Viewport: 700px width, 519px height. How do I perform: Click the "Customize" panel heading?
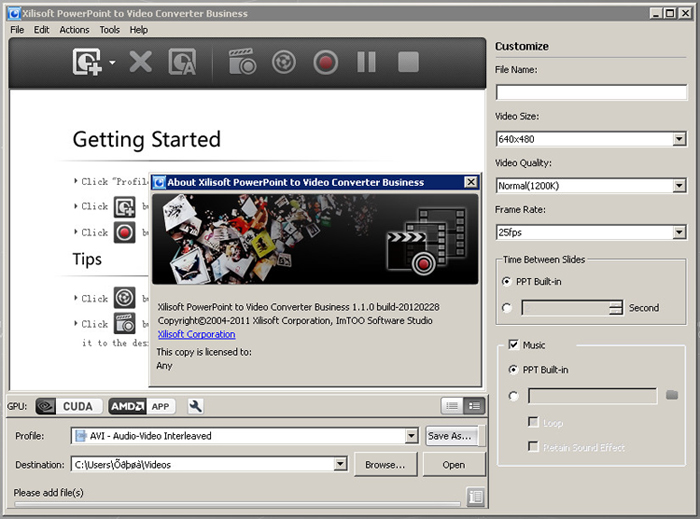coord(521,46)
